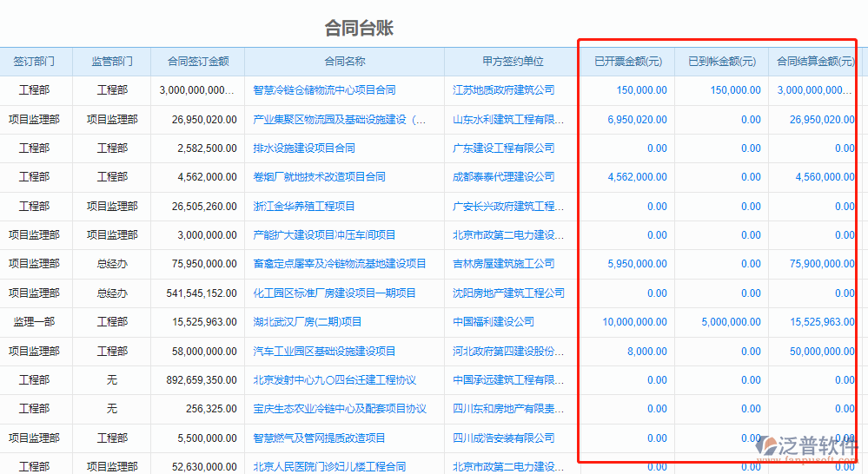Click the 广东建设工程有限公司 company link
The width and height of the screenshot is (868, 474).
click(x=503, y=148)
